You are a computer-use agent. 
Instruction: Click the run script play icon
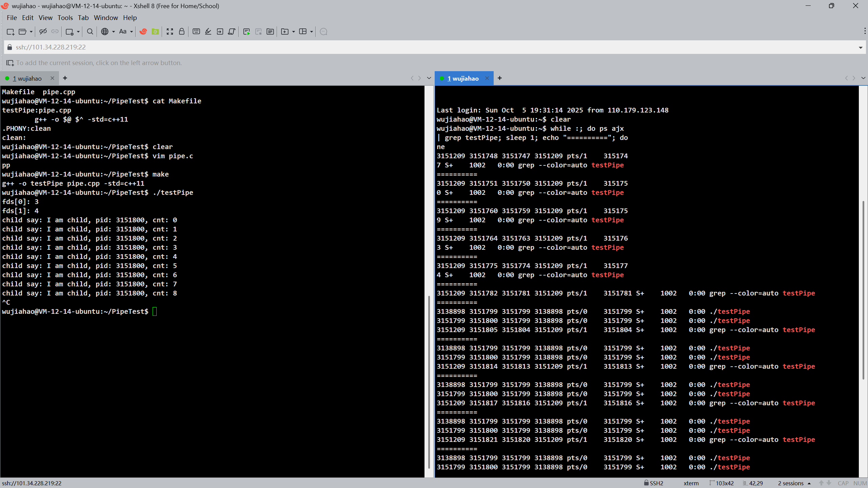pos(246,32)
